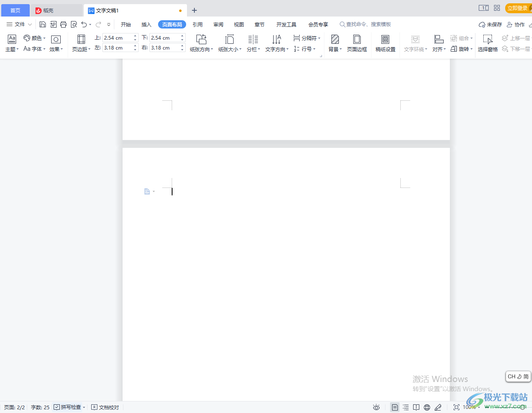The image size is (532, 413).
Task: Open the 文件 file menu
Action: pyautogui.click(x=19, y=24)
